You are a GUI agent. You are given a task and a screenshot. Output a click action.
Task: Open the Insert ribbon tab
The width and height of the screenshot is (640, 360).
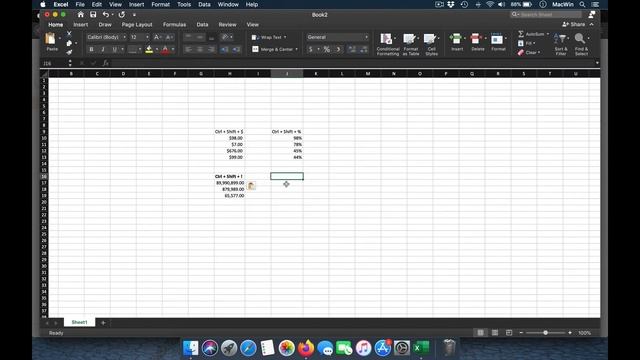pos(80,25)
